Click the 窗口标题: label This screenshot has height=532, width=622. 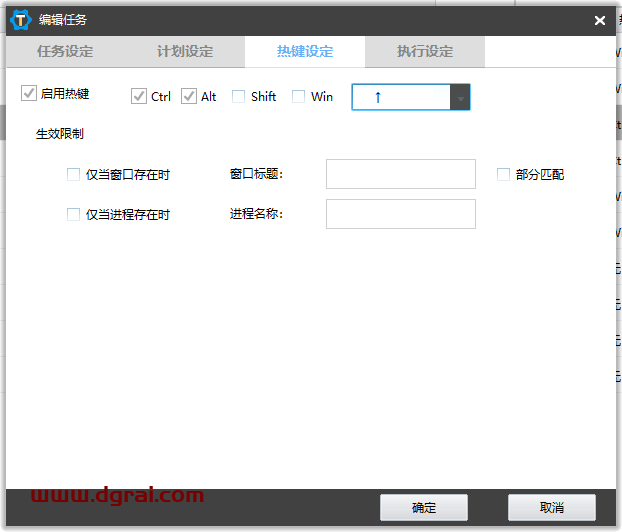pyautogui.click(x=256, y=174)
